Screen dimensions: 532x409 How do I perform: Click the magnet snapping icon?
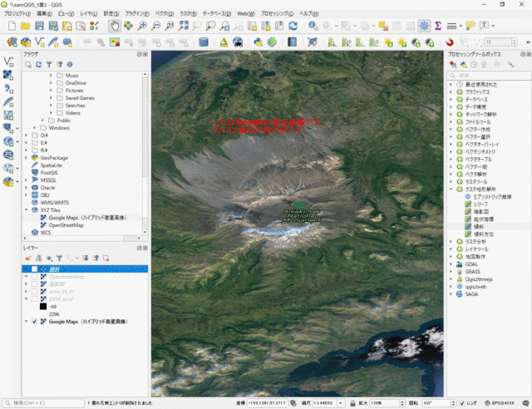449,42
